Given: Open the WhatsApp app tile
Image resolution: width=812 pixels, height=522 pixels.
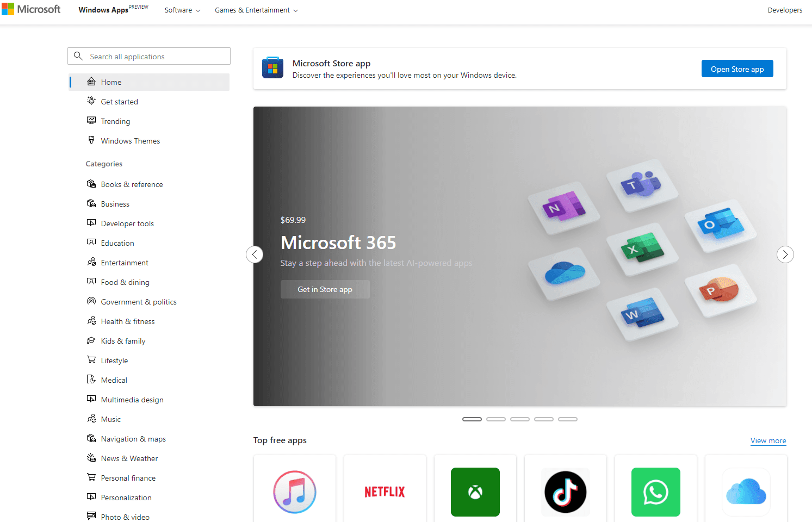Looking at the screenshot, I should coord(656,489).
